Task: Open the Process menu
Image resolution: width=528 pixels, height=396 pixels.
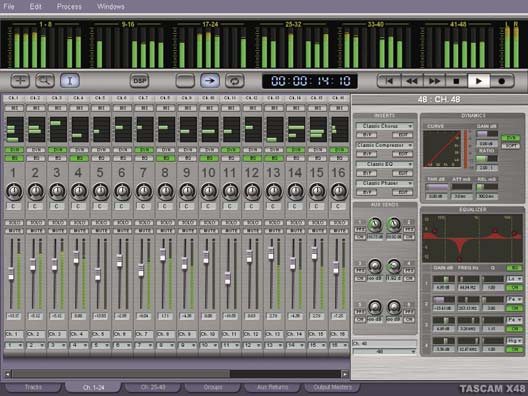Action: 69,6
